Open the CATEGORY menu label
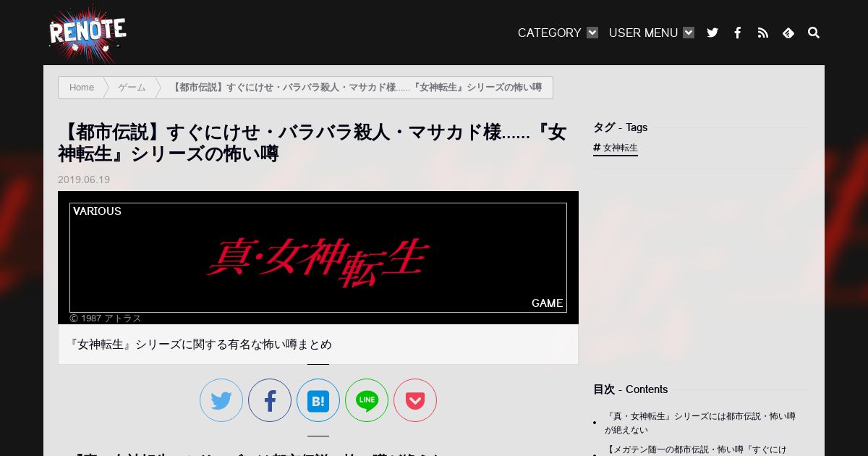 [x=550, y=33]
